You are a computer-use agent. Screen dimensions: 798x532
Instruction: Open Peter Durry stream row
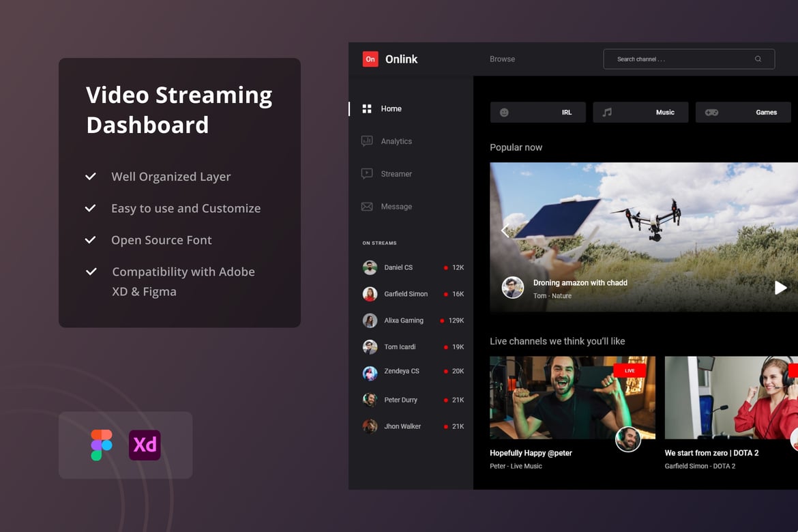(413, 400)
